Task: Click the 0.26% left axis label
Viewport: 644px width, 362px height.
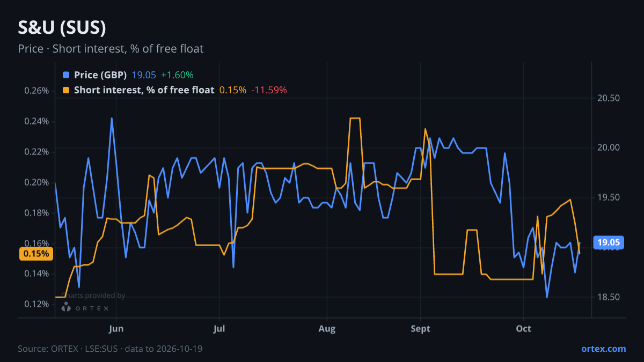Action: [x=36, y=91]
